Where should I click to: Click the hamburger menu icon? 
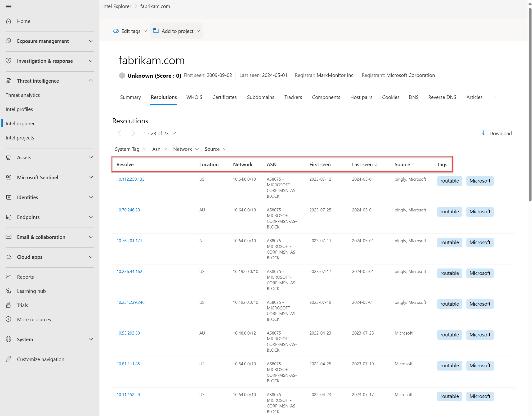click(9, 6)
